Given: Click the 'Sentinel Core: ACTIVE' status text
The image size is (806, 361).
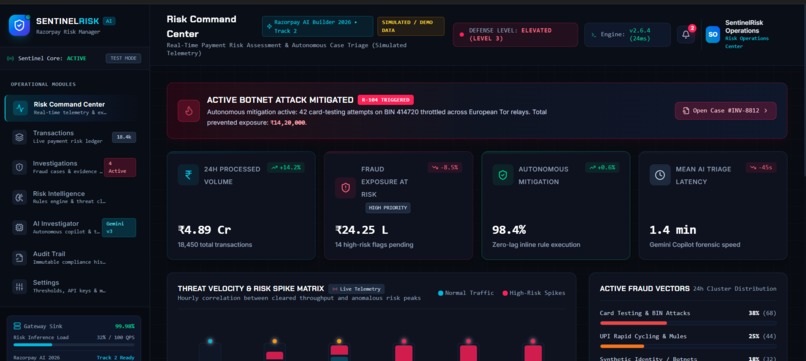Looking at the screenshot, I should pyautogui.click(x=52, y=59).
